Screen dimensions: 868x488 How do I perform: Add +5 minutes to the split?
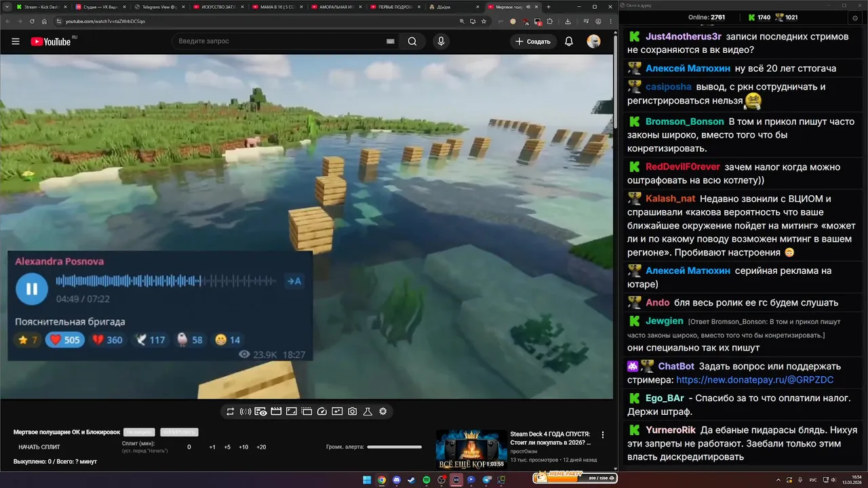point(227,447)
